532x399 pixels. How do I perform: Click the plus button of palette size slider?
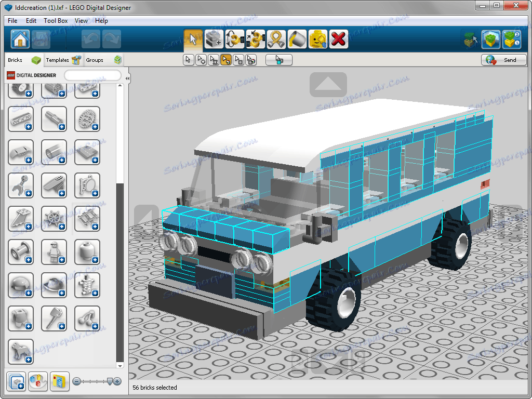pos(117,382)
